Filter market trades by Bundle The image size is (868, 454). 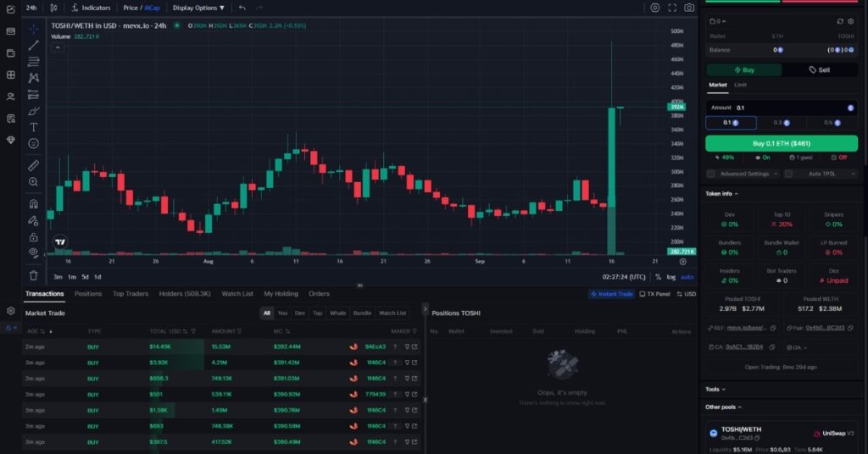click(x=362, y=313)
